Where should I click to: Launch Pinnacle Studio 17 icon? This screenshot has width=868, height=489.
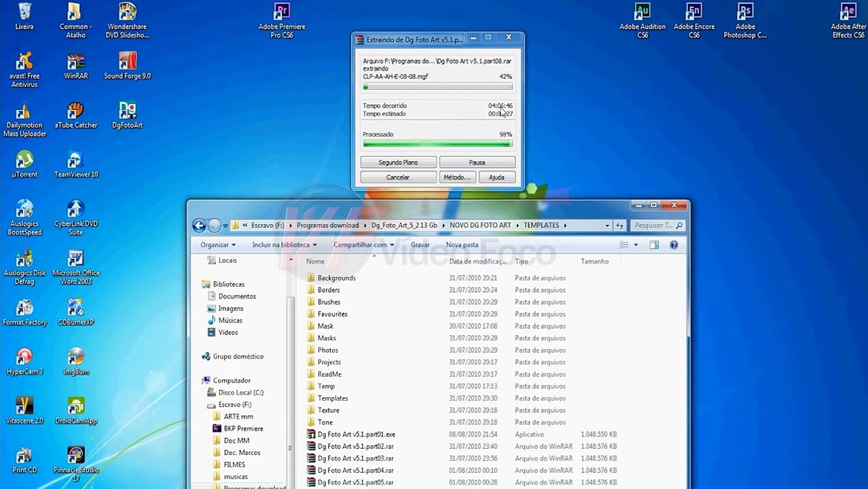point(75,464)
